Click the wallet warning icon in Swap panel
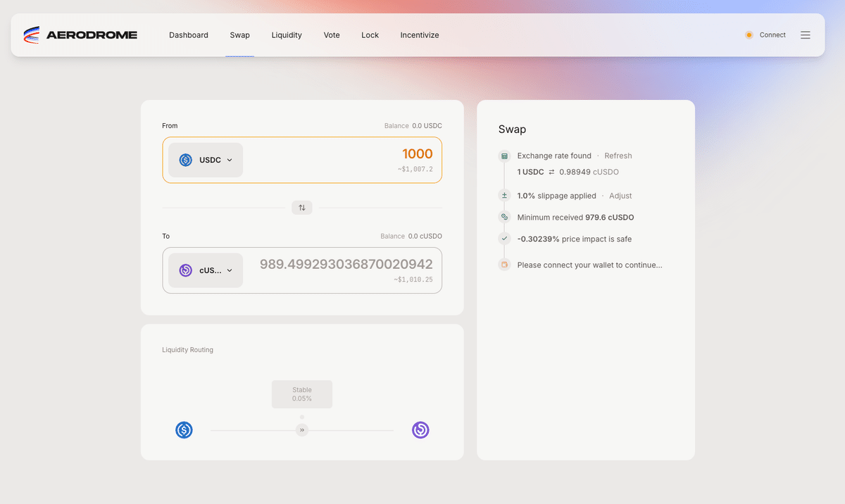This screenshot has width=845, height=504. (504, 265)
